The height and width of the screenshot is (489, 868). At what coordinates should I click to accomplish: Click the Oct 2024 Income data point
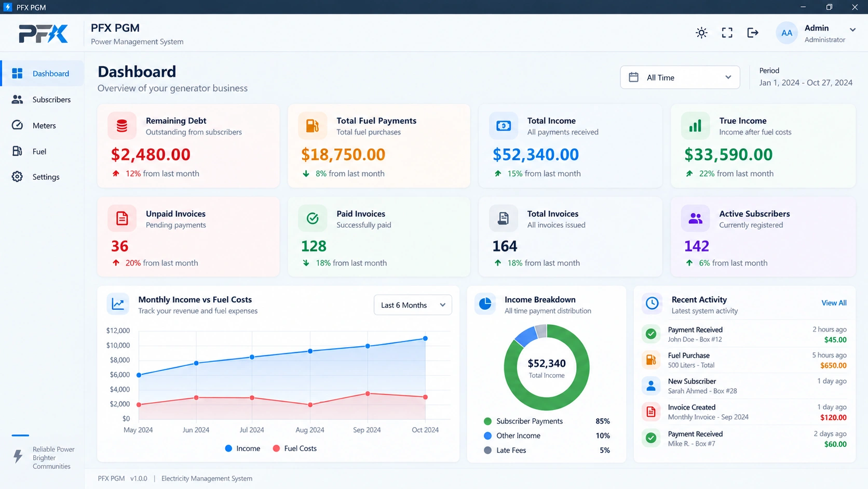[425, 338]
